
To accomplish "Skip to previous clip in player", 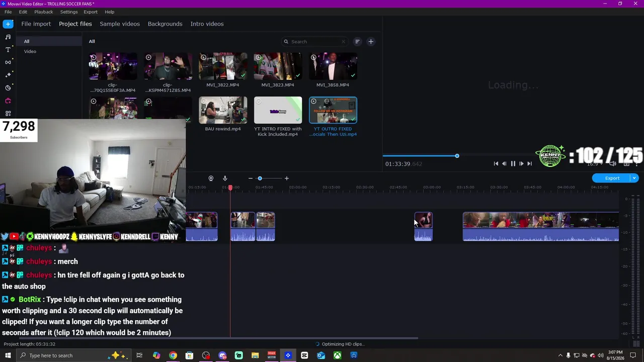I will (x=496, y=163).
